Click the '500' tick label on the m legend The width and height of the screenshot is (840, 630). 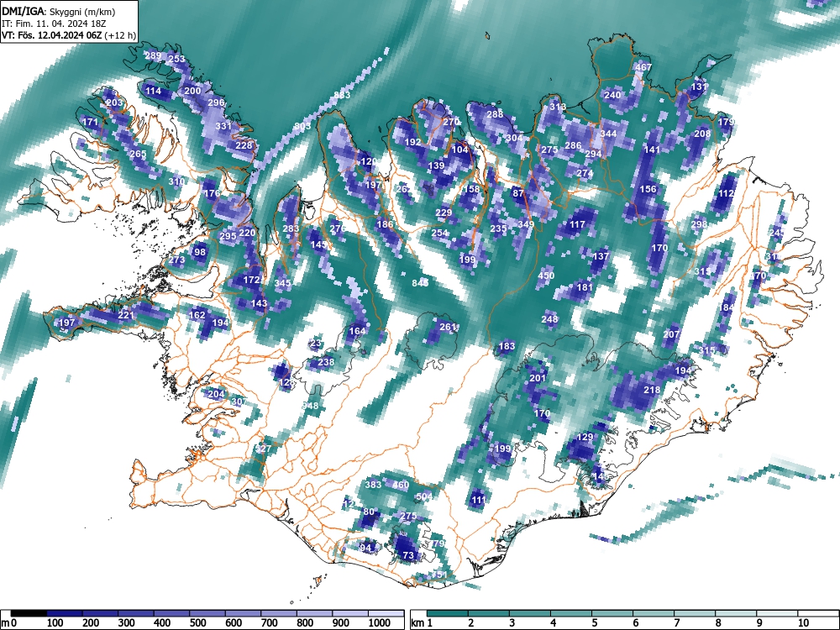(x=197, y=623)
